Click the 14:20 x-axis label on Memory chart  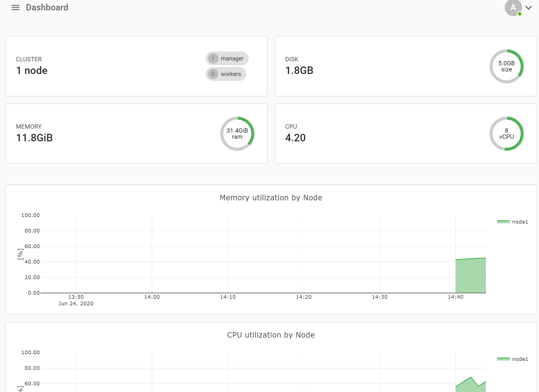pos(304,297)
